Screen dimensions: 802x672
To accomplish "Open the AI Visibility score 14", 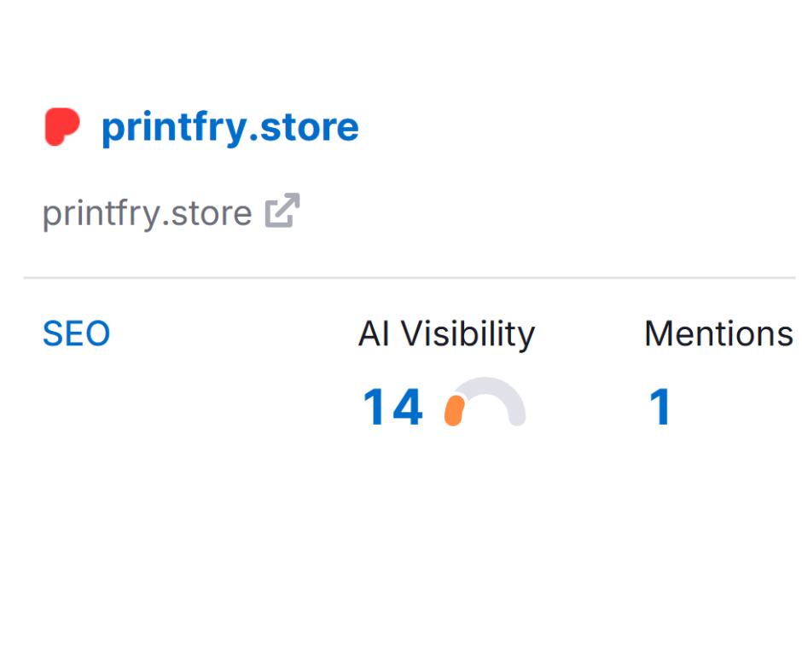I will click(x=392, y=408).
